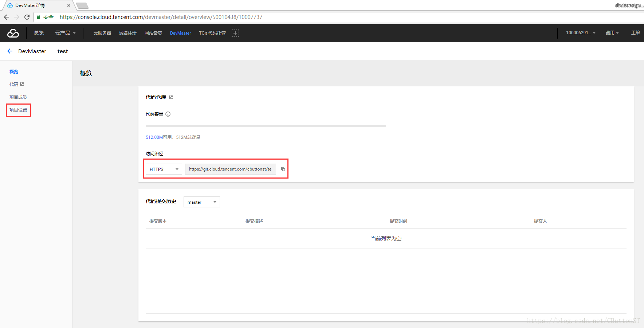Click the code capacity progress bar

(266, 126)
